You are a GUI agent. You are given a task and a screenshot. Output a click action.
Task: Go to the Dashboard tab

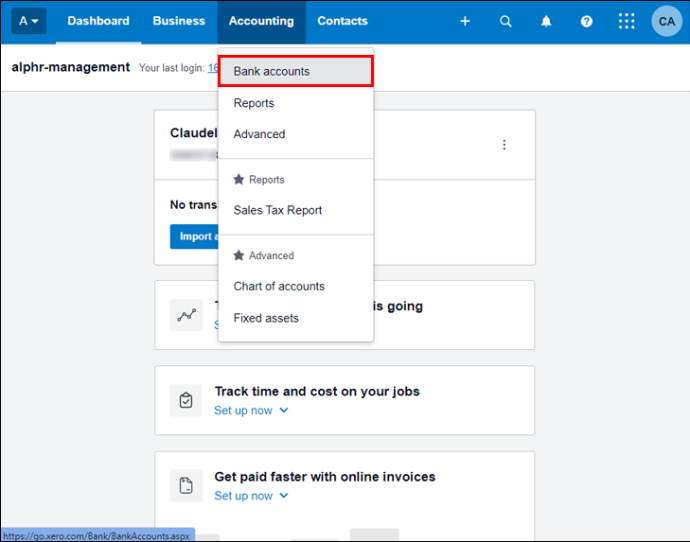(x=98, y=21)
